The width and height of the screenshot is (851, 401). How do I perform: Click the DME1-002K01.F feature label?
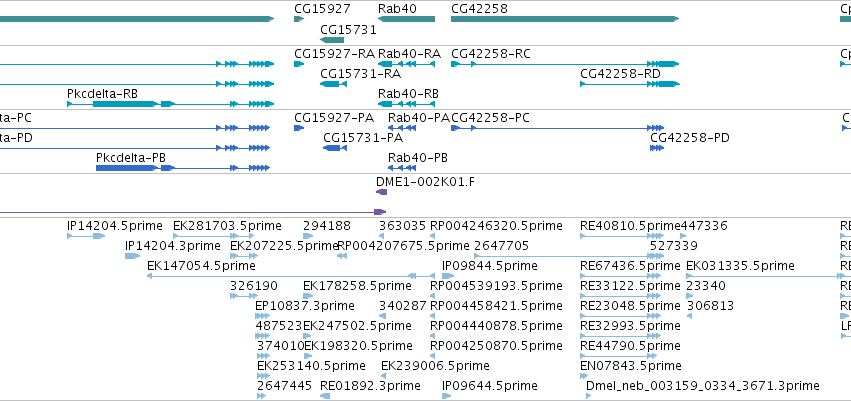(x=425, y=182)
